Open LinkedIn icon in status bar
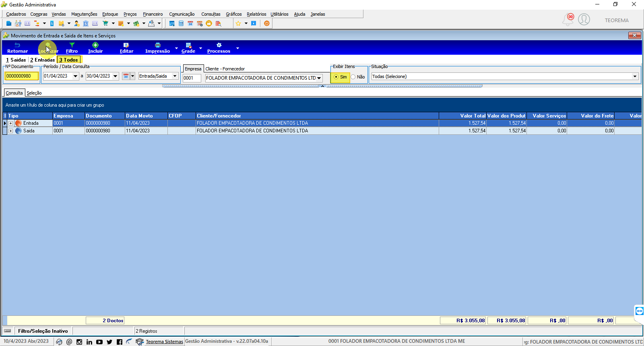 point(89,342)
